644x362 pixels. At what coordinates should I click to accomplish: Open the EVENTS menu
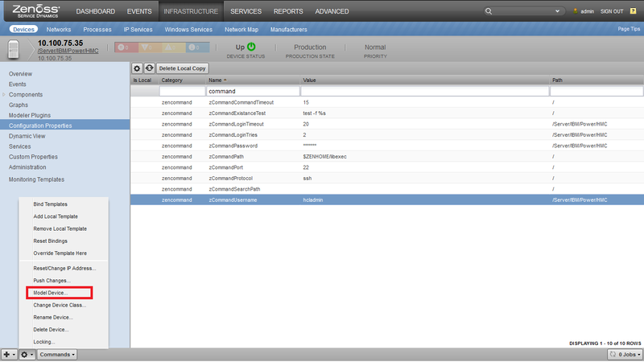coord(139,11)
